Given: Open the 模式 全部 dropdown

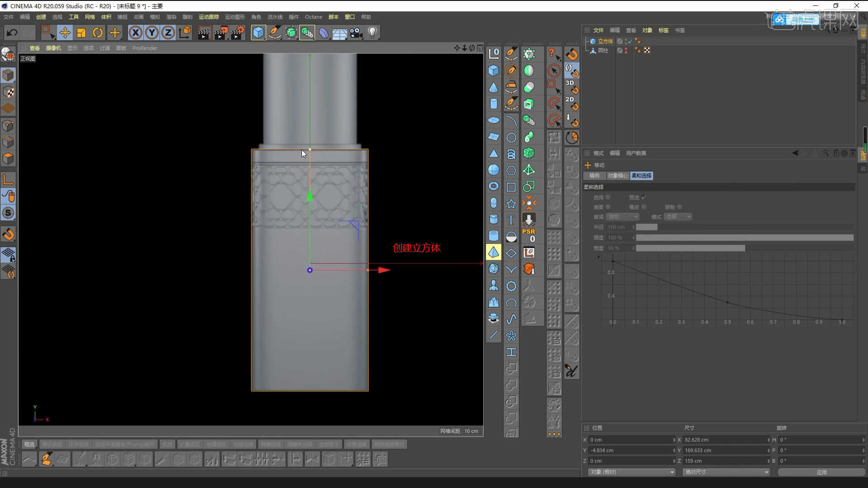Looking at the screenshot, I should point(679,217).
